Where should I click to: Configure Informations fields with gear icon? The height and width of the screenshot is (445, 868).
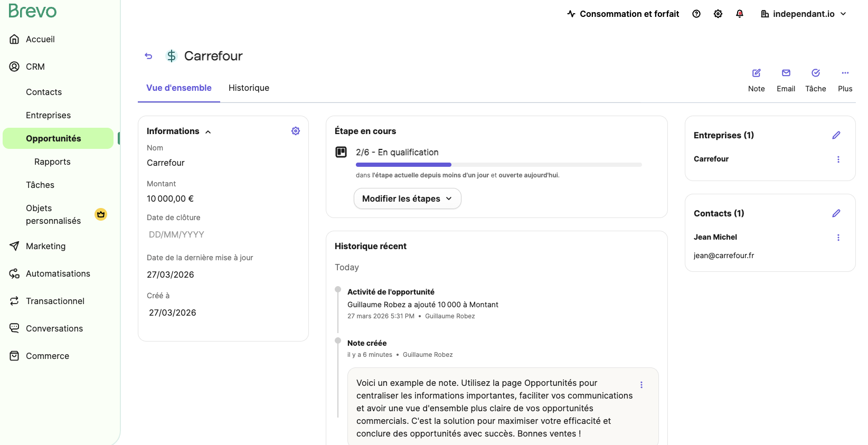coord(296,131)
